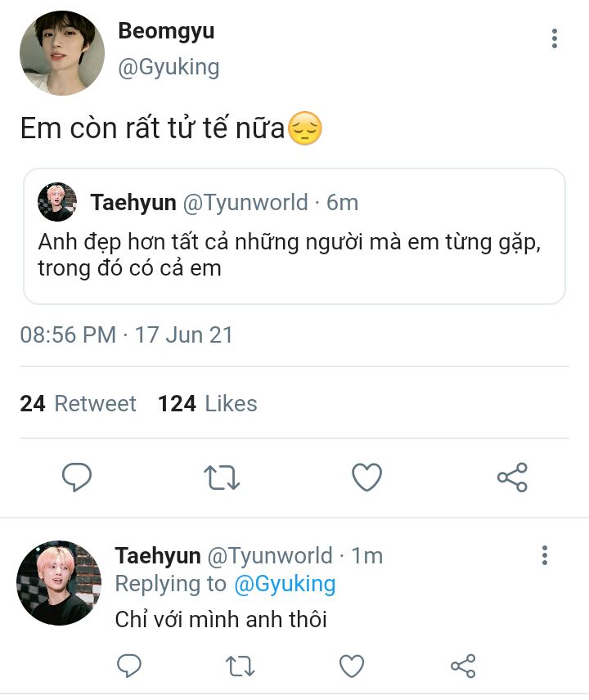Open @Gyuking handle under Beomgyu's name

[x=169, y=67]
